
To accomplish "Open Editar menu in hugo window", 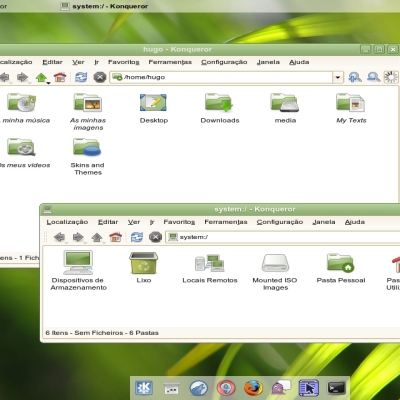I will [x=52, y=62].
